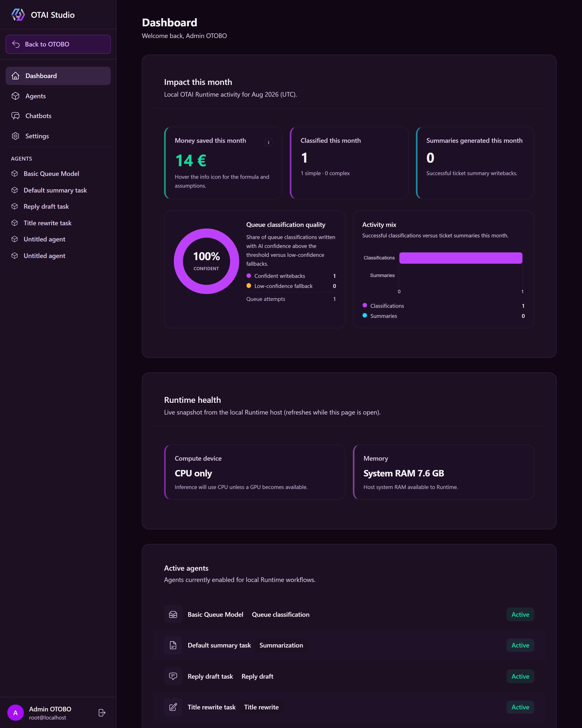Screen dimensions: 582x728
Task: Click the Classified this month card title
Action: coord(331,141)
